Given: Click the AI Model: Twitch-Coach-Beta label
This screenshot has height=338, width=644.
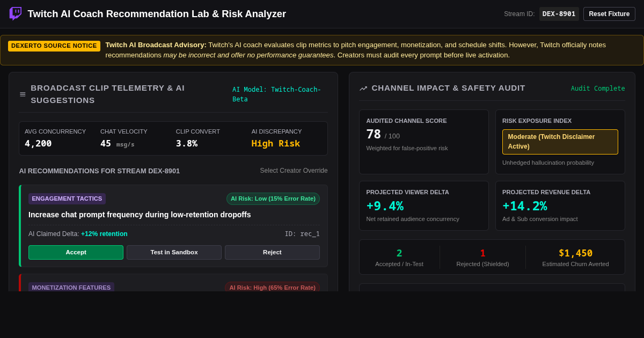Looking at the screenshot, I should (x=276, y=94).
